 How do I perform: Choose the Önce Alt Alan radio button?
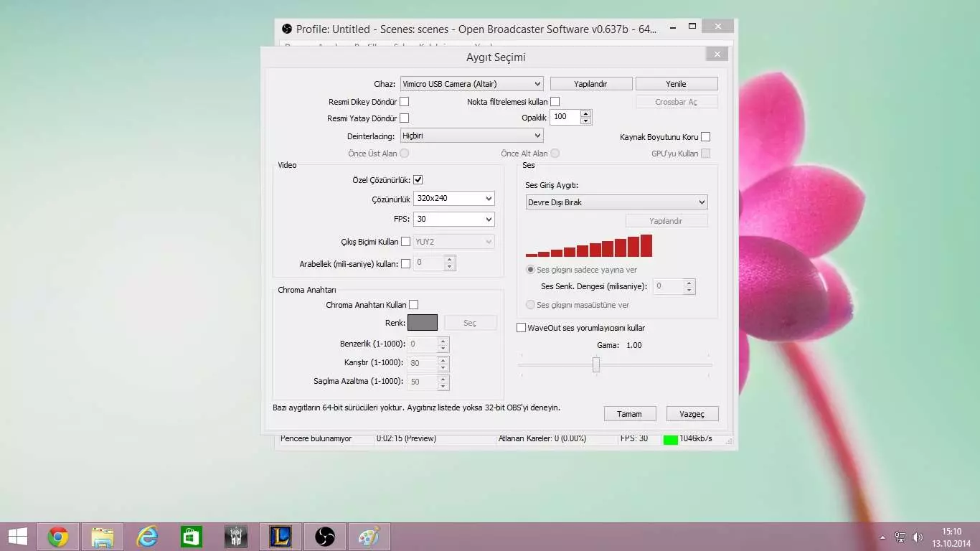coord(555,154)
